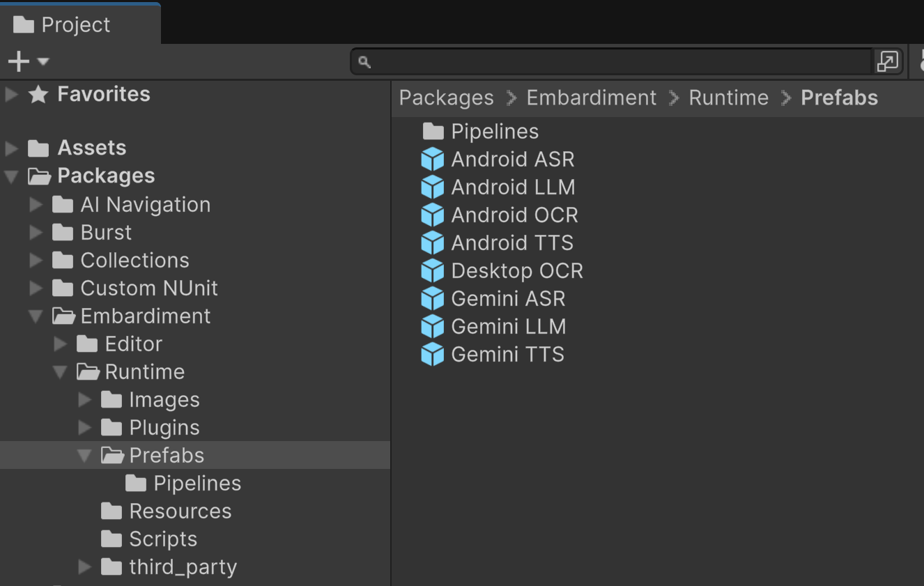Expand the AI Navigation package arrow
The image size is (924, 586).
[36, 205]
